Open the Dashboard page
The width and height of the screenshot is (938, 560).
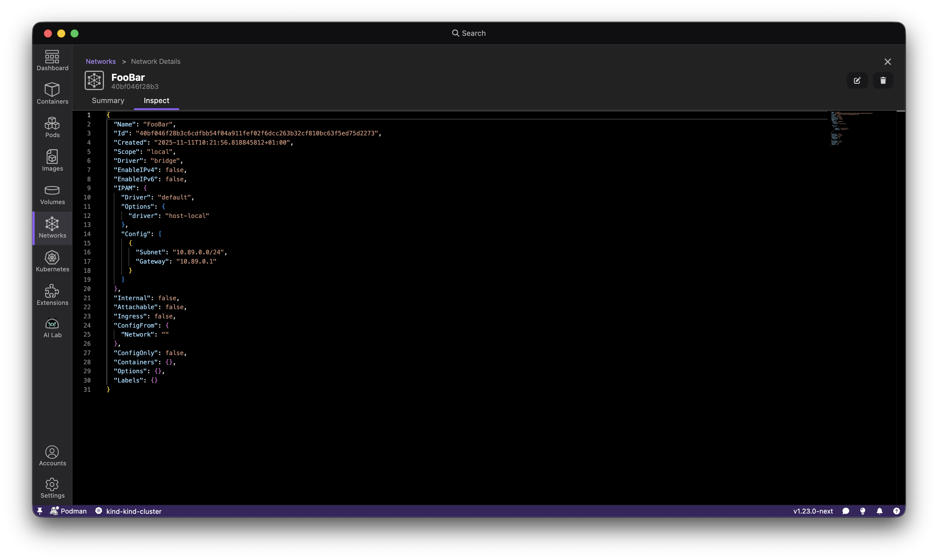52,60
